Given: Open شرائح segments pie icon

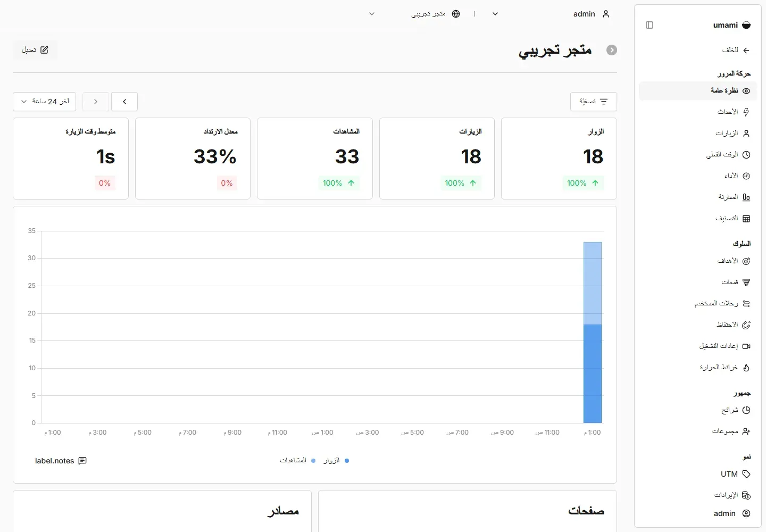Looking at the screenshot, I should (746, 410).
